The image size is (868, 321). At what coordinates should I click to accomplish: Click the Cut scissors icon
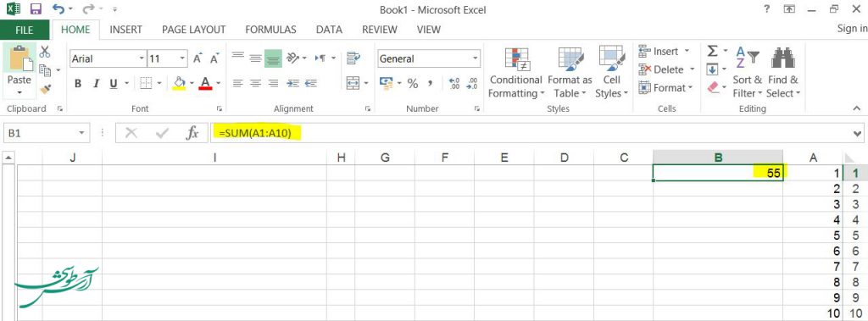(45, 52)
